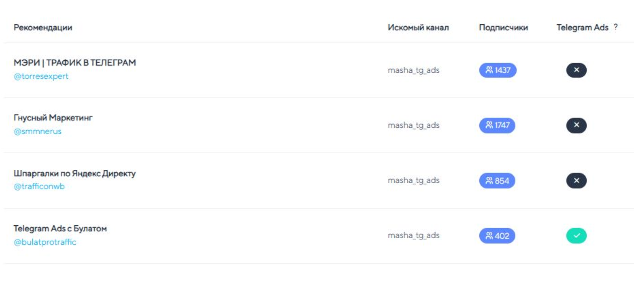Click the Подписчики column header

coord(503,28)
